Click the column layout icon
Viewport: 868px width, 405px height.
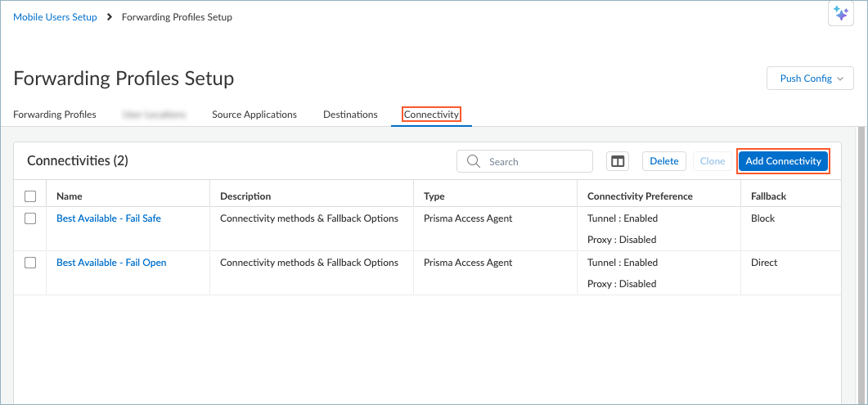pos(618,161)
